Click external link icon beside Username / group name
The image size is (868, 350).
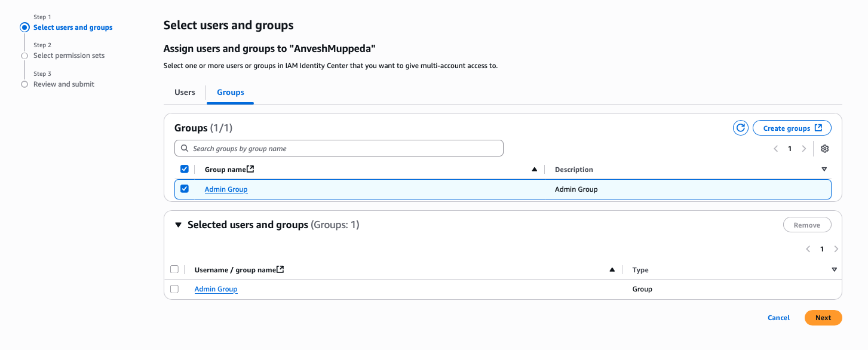(x=281, y=269)
